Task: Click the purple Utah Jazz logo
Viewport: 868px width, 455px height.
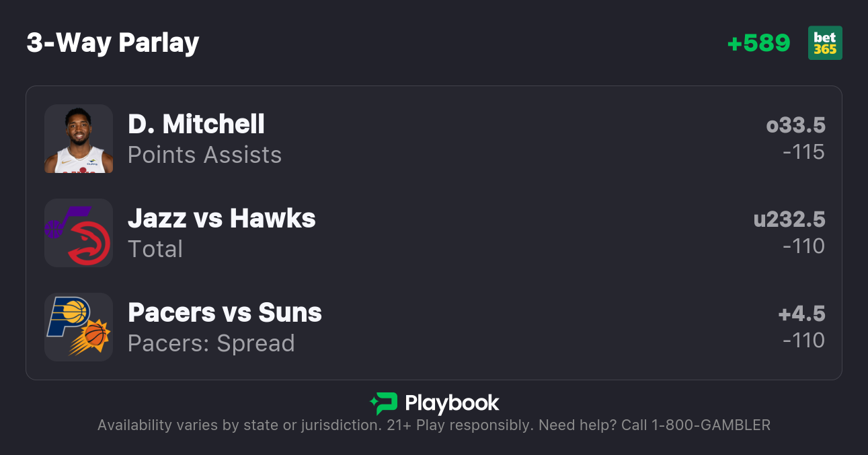Action: [x=63, y=221]
